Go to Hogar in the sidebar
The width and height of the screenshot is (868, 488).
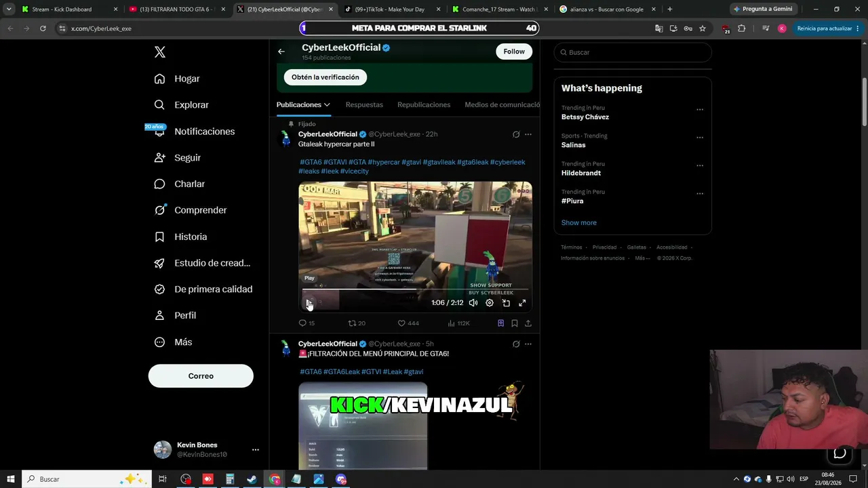pos(176,79)
